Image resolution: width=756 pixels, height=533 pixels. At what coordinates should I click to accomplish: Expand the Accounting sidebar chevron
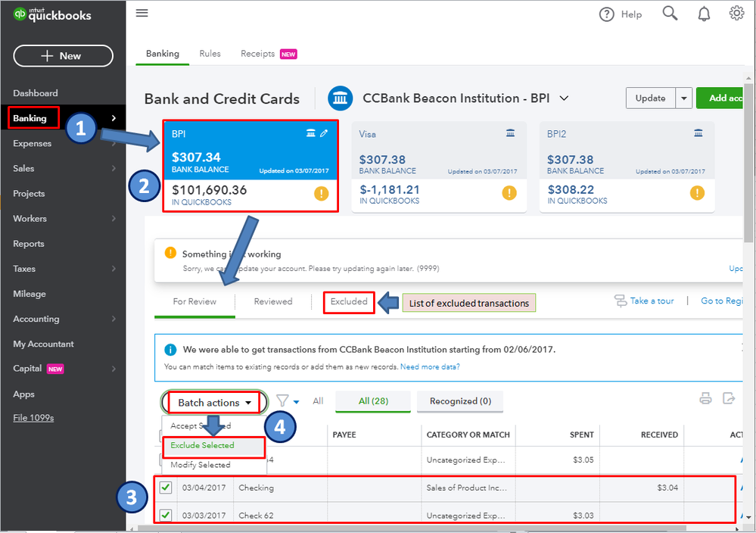(114, 319)
